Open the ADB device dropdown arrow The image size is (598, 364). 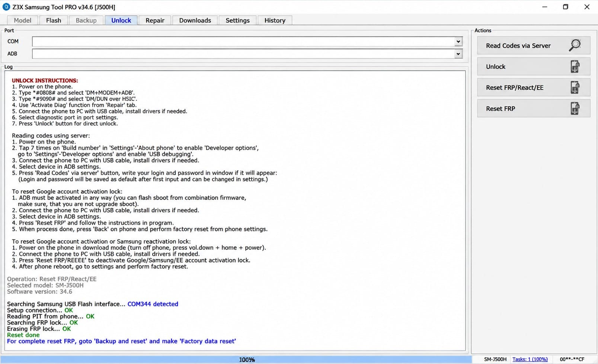pos(458,54)
